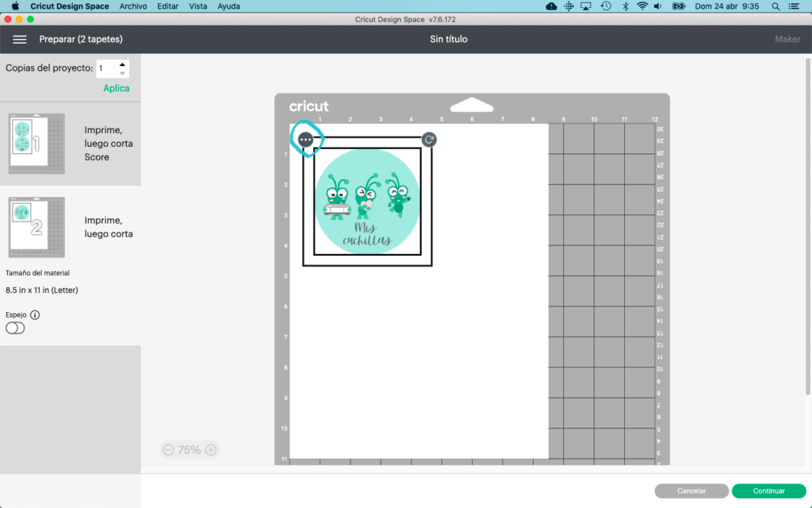Open the Cricut Design Space app menu
Viewport: 812px width, 508px height.
coord(70,6)
